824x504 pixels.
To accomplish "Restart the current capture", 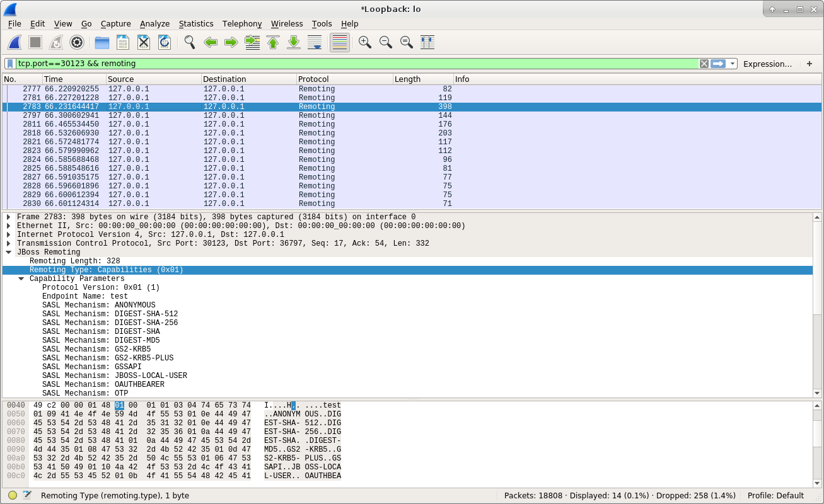I will tap(56, 42).
